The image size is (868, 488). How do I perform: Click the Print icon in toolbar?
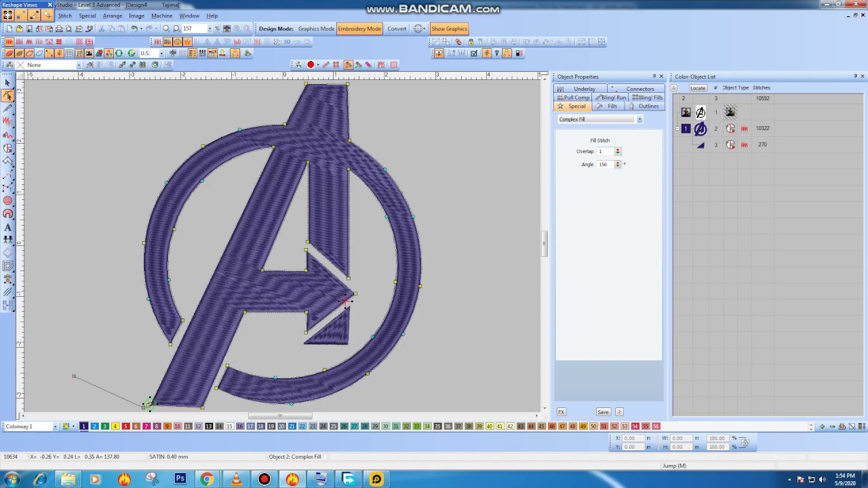[x=59, y=28]
